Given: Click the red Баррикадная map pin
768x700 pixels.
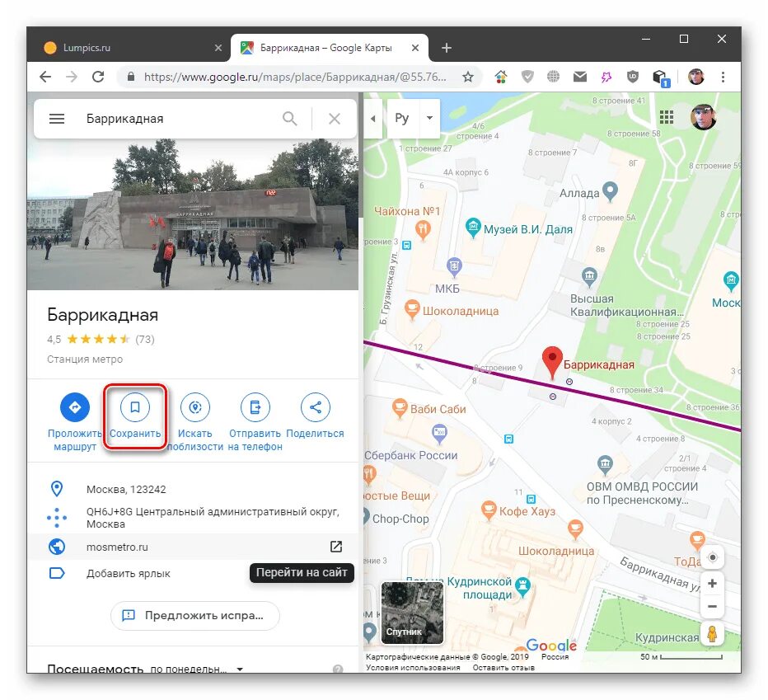Looking at the screenshot, I should 552,362.
